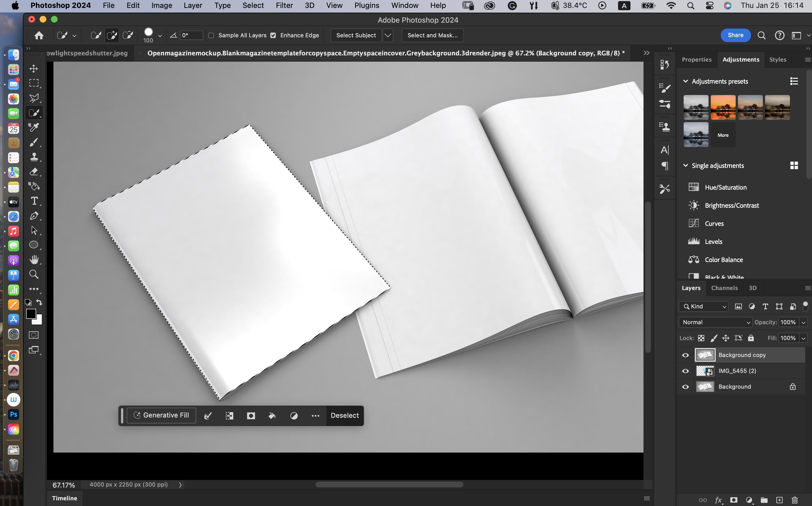
Task: Select the Hand tool
Action: (34, 259)
